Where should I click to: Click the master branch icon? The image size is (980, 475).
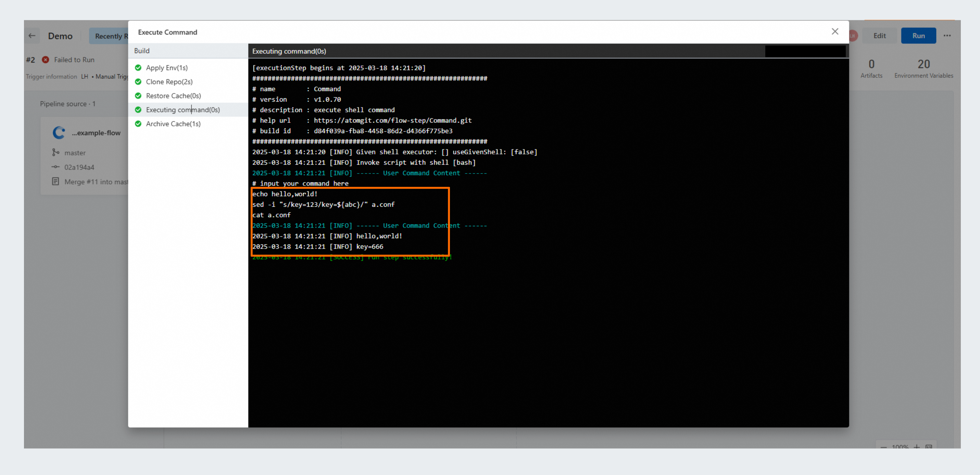point(55,153)
